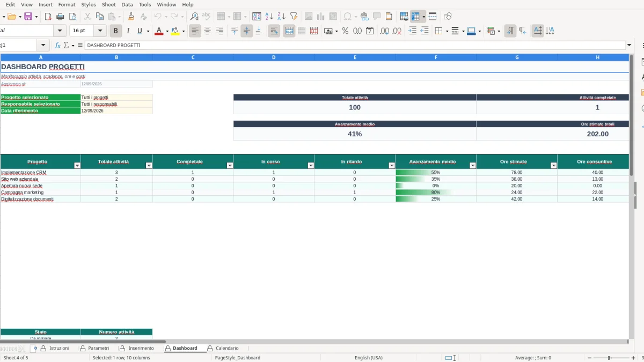This screenshot has width=644, height=362.
Task: Click the zoom slider handle
Action: click(x=609, y=358)
